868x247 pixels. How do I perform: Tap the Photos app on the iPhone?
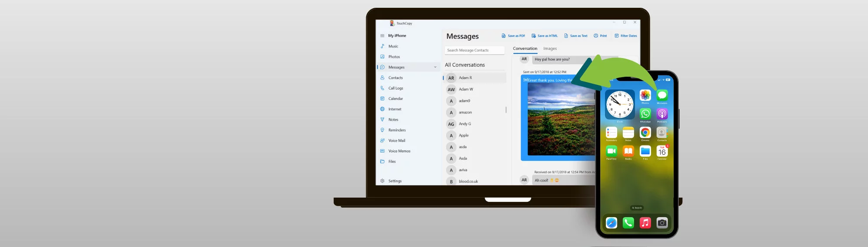click(645, 95)
